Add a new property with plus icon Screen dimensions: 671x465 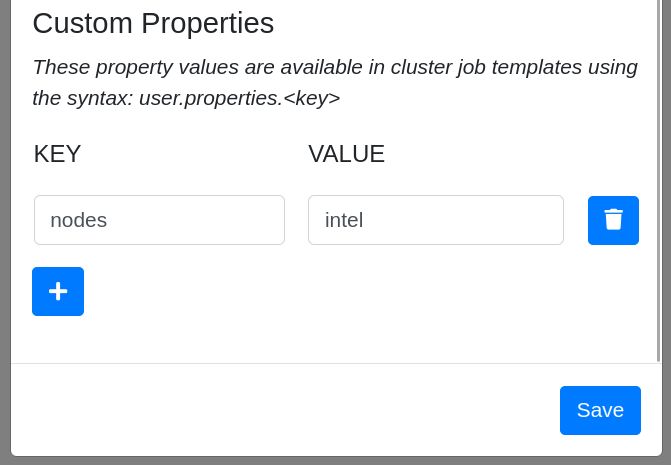(x=58, y=291)
